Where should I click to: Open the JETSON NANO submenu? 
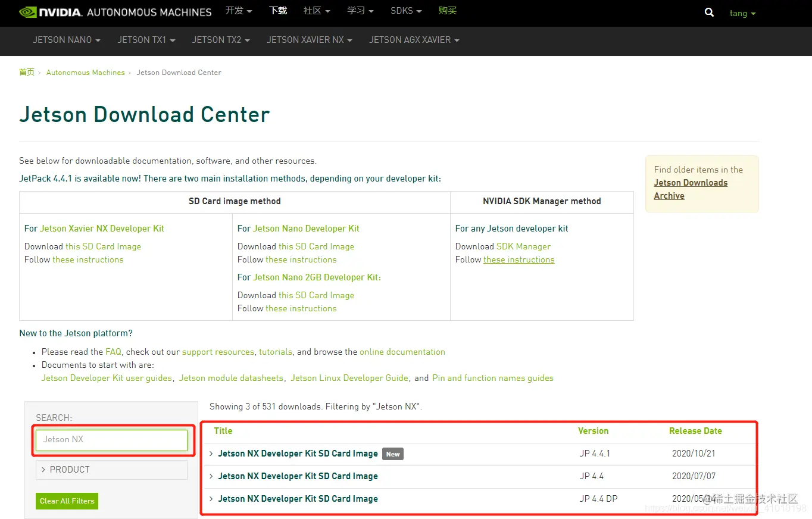[67, 40]
